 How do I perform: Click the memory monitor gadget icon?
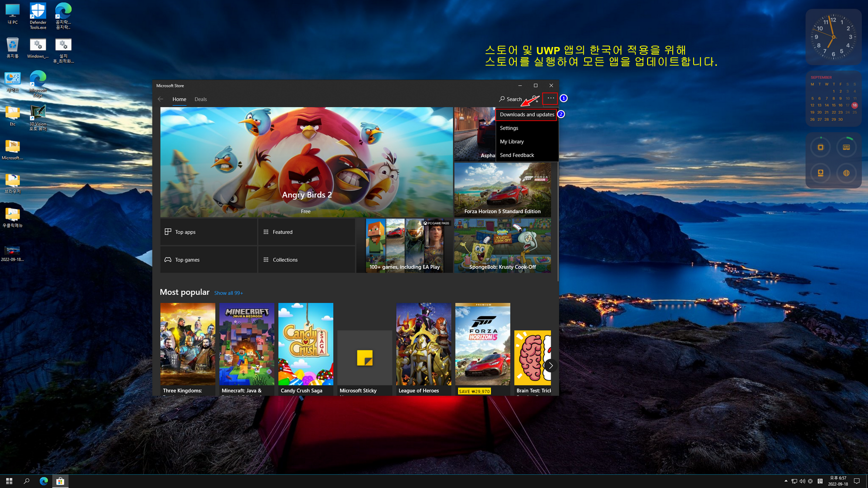pyautogui.click(x=846, y=147)
